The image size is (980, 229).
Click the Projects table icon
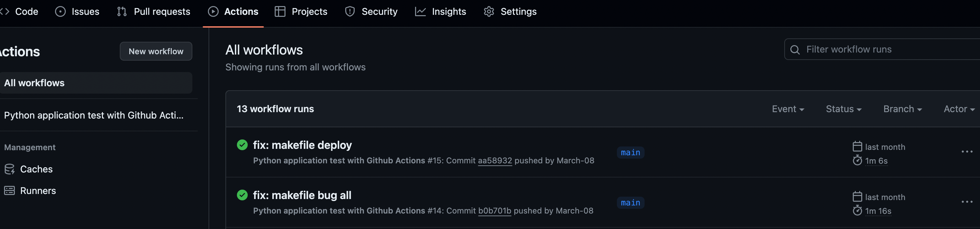(x=280, y=12)
